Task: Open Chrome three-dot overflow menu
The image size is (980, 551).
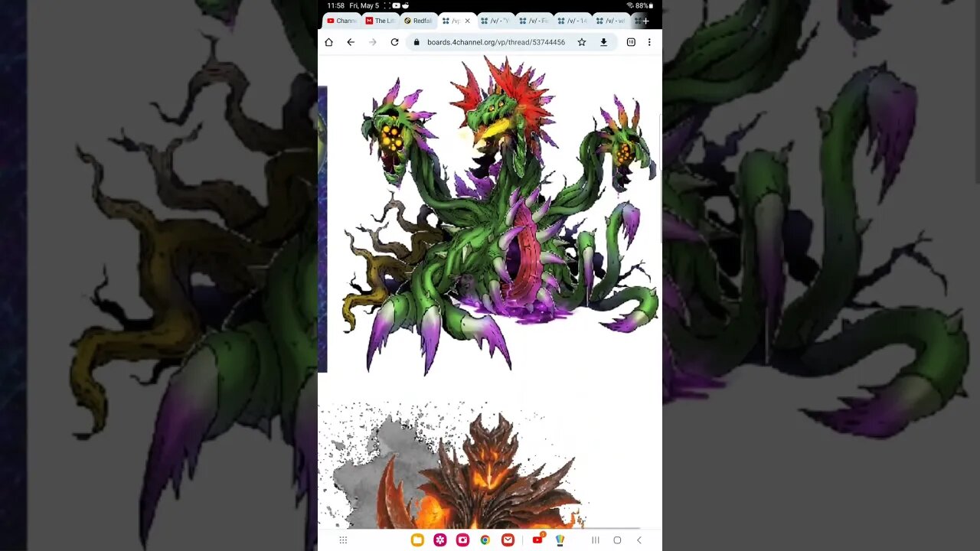Action: 649,42
